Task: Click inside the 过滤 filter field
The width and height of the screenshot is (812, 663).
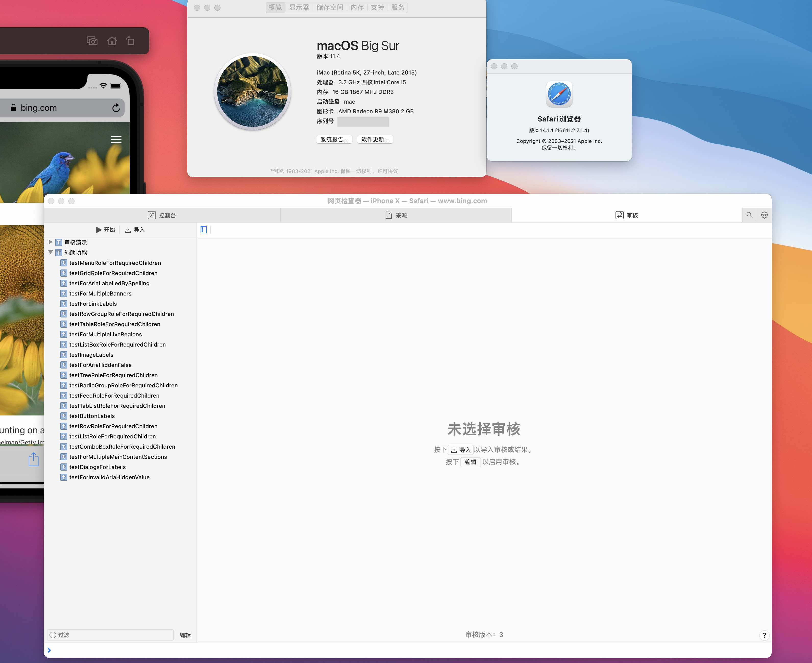Action: pos(111,635)
